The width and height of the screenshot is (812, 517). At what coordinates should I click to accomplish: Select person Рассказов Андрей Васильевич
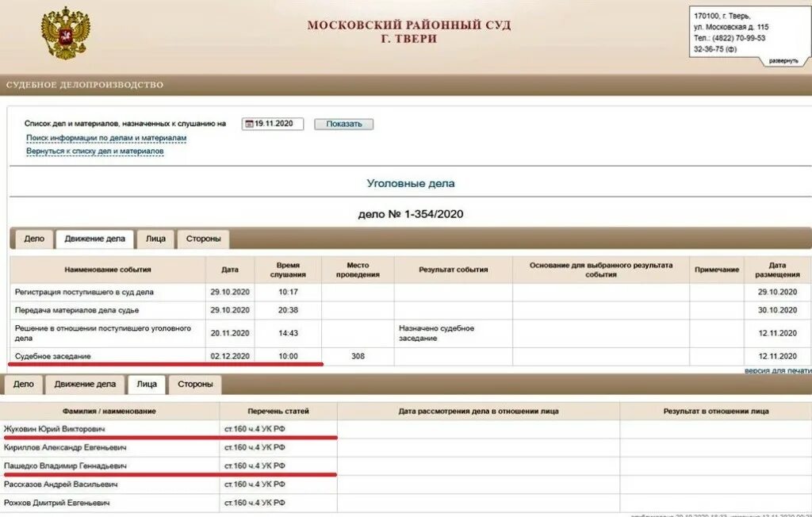60,484
